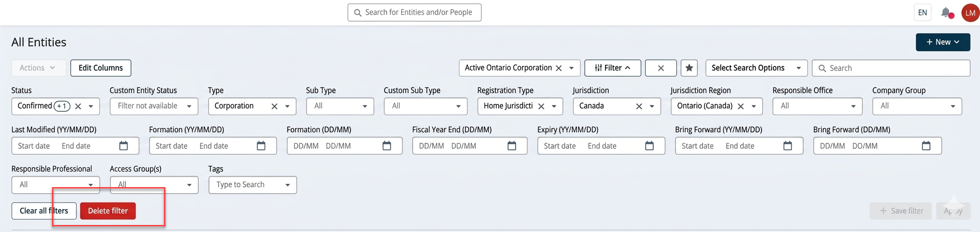This screenshot has height=232, width=980.
Task: Click the Delete filter button
Action: coord(108,211)
